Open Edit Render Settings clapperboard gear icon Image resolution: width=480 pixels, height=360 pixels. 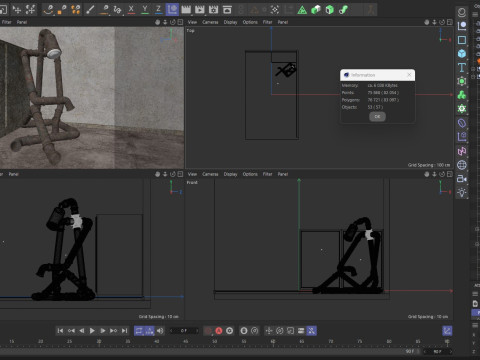pyautogui.click(x=213, y=10)
